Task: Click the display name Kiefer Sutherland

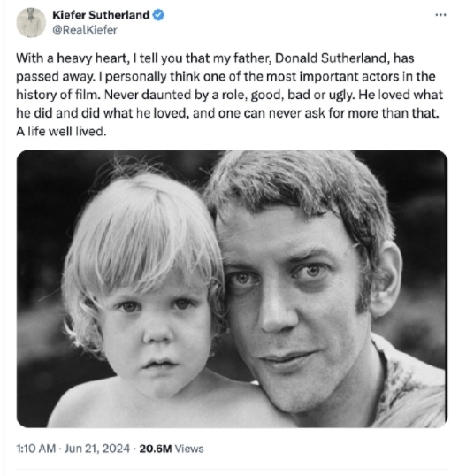Action: tap(101, 15)
